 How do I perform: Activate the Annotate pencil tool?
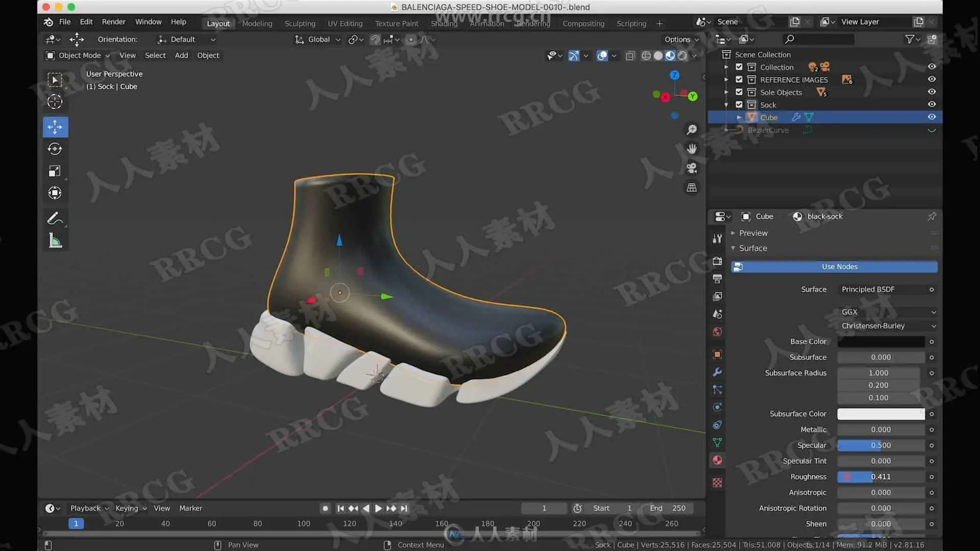point(55,218)
